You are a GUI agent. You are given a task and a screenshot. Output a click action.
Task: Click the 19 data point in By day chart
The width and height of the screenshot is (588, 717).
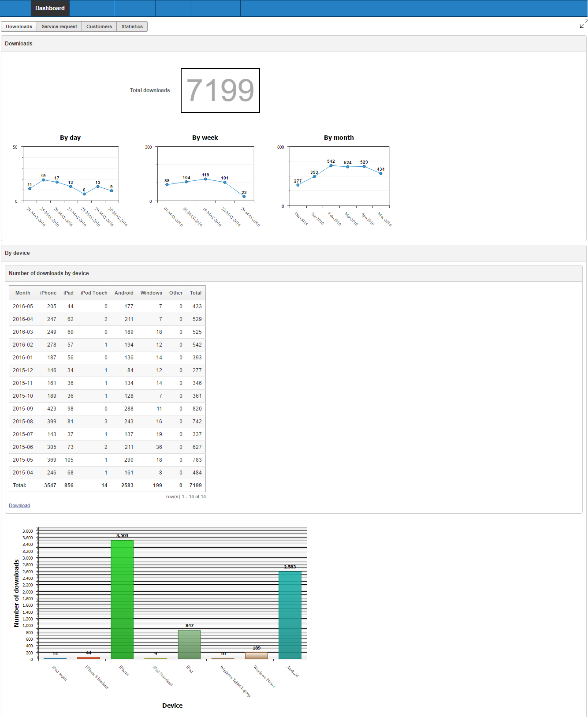[43, 180]
